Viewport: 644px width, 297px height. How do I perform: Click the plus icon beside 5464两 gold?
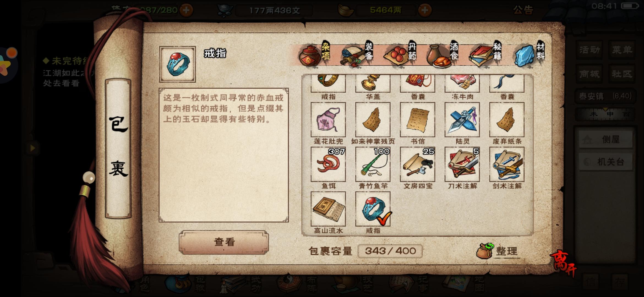pos(425,10)
